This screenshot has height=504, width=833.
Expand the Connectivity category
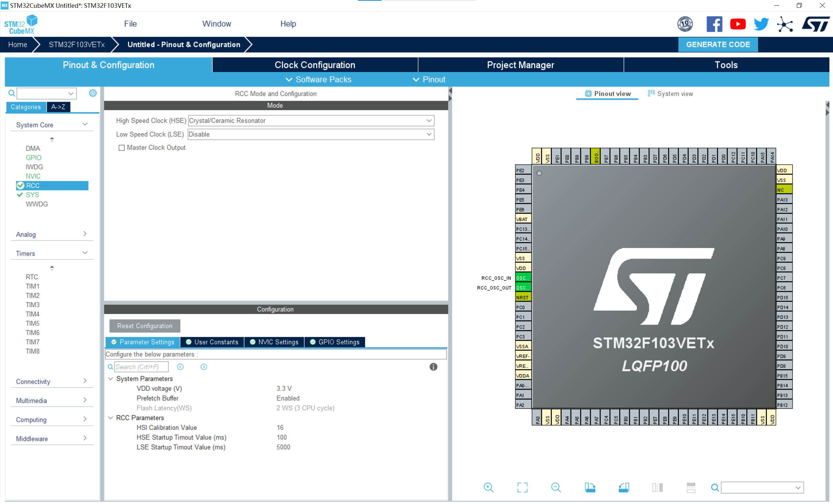[85, 381]
